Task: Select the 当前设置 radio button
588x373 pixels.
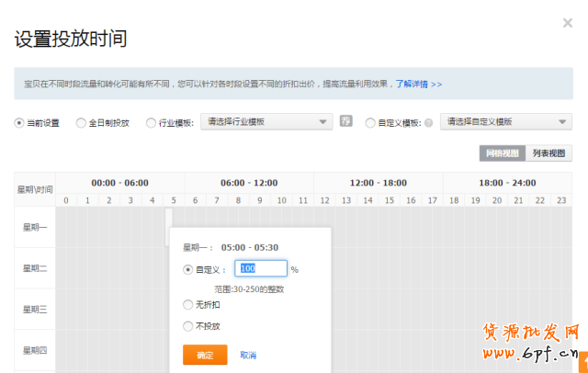Action: pos(19,122)
